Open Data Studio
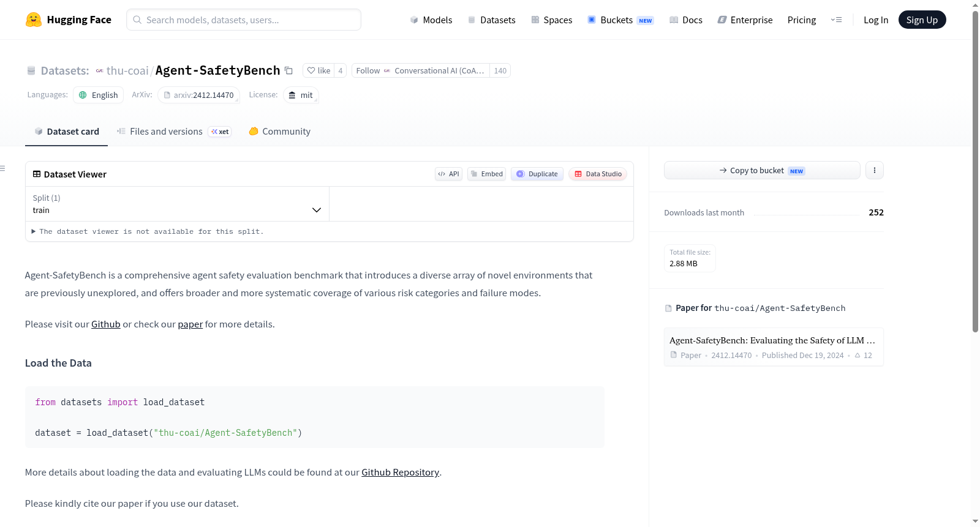Viewport: 980px width, 527px height. point(598,174)
